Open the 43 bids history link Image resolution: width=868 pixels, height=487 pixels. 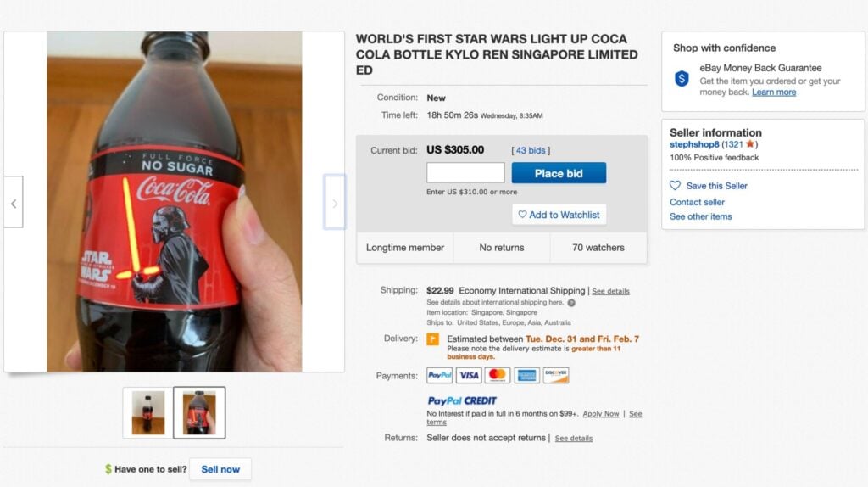531,150
